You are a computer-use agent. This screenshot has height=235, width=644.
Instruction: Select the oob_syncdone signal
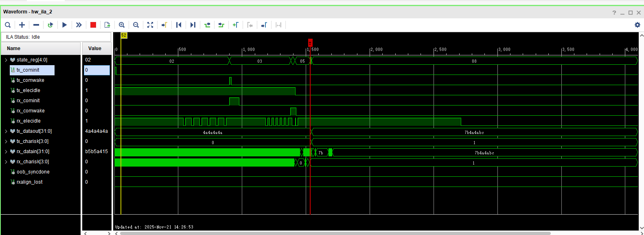coord(33,172)
